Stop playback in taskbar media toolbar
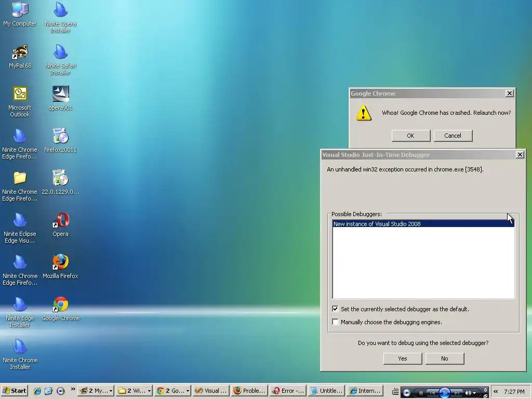Viewport: 532px width, 399px height. (x=421, y=393)
